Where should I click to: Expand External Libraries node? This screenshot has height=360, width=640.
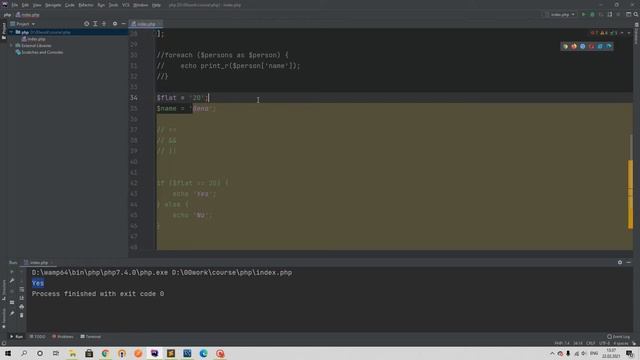pyautogui.click(x=11, y=45)
